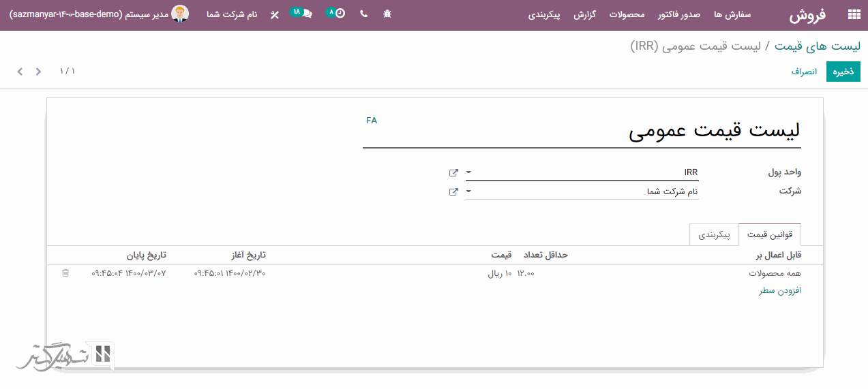868x389 pixels.
Task: Open the گزارش menu in top bar
Action: (584, 14)
